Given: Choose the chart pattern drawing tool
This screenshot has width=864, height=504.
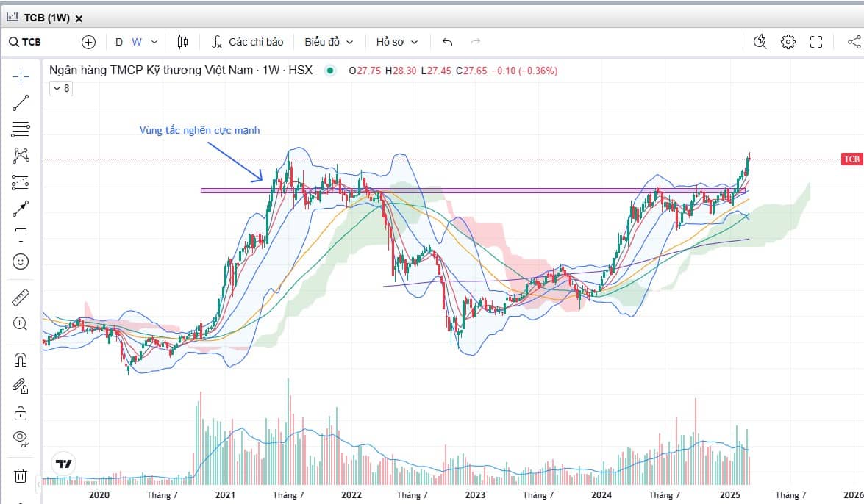Looking at the screenshot, I should click(x=21, y=155).
